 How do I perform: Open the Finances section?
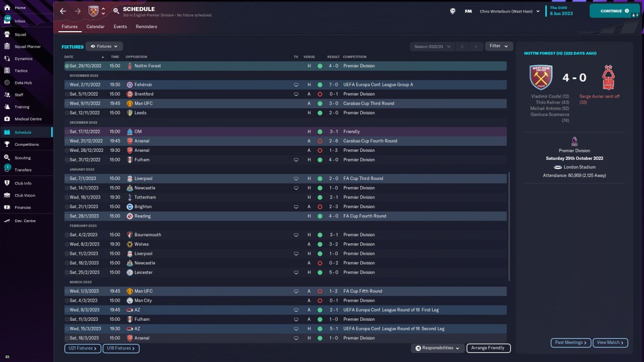click(x=23, y=208)
